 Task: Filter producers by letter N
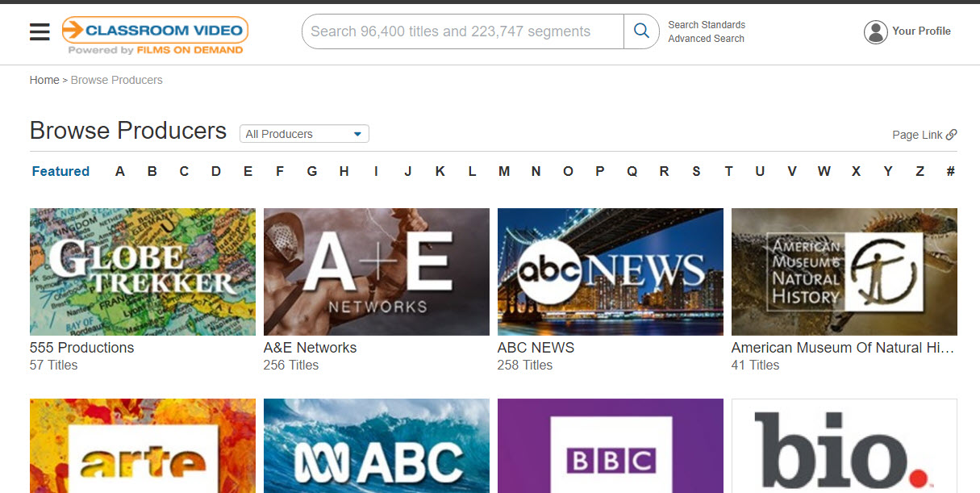point(536,171)
